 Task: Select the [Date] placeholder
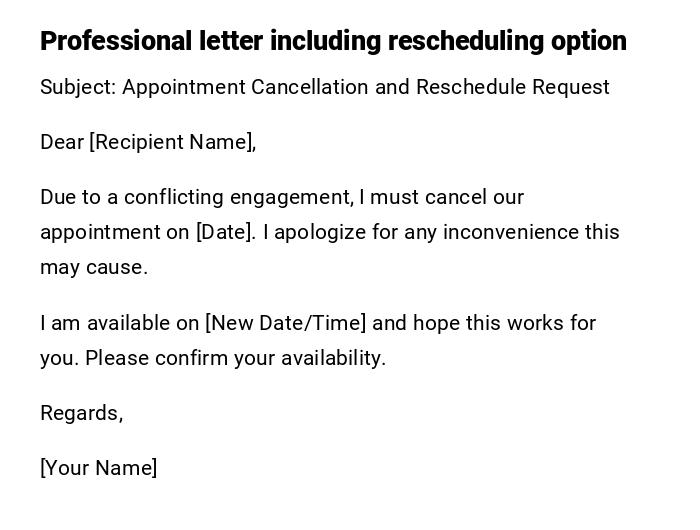226,232
